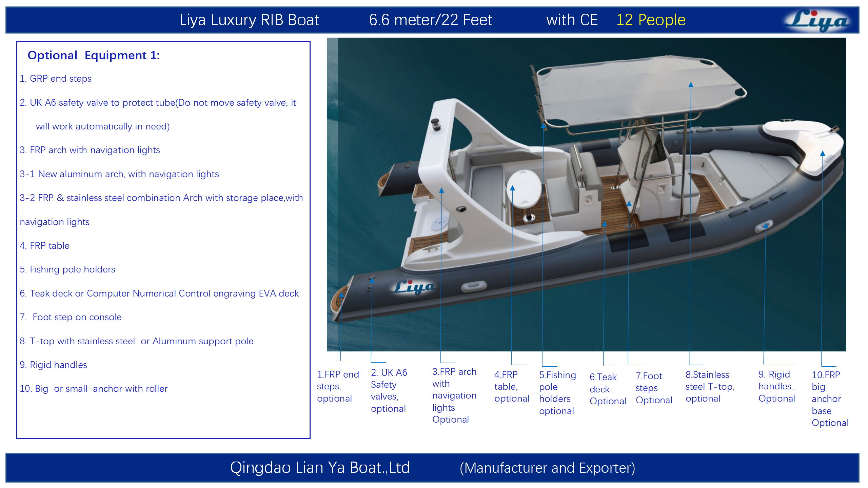
Task: Click list item '7. Foot step on console'
Action: click(71, 317)
